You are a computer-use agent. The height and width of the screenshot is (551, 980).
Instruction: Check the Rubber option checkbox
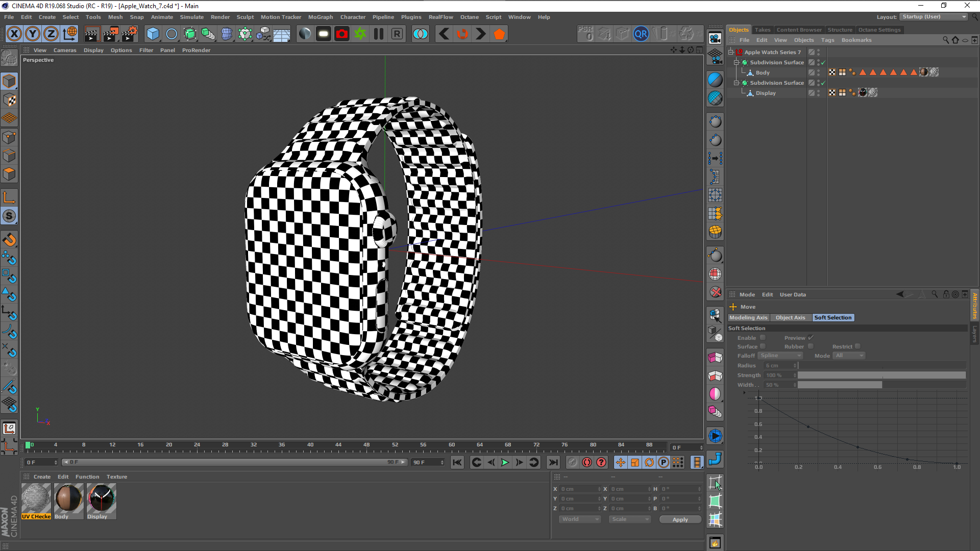811,346
